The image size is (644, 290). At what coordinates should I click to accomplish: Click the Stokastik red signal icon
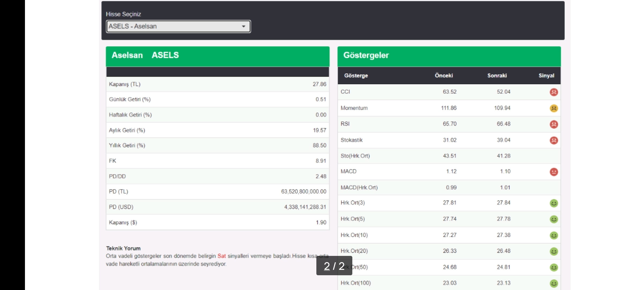(554, 140)
